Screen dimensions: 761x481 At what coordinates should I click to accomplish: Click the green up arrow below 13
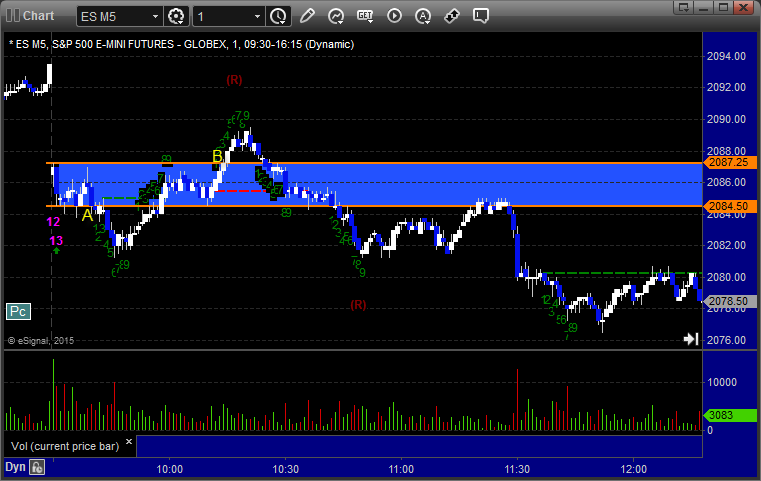point(56,250)
